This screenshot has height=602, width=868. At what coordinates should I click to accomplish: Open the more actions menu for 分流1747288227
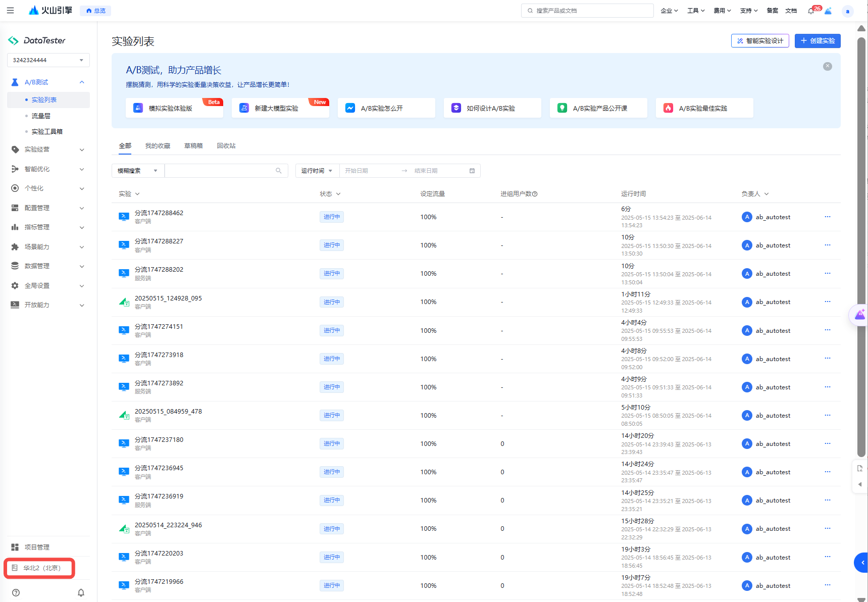click(x=828, y=245)
